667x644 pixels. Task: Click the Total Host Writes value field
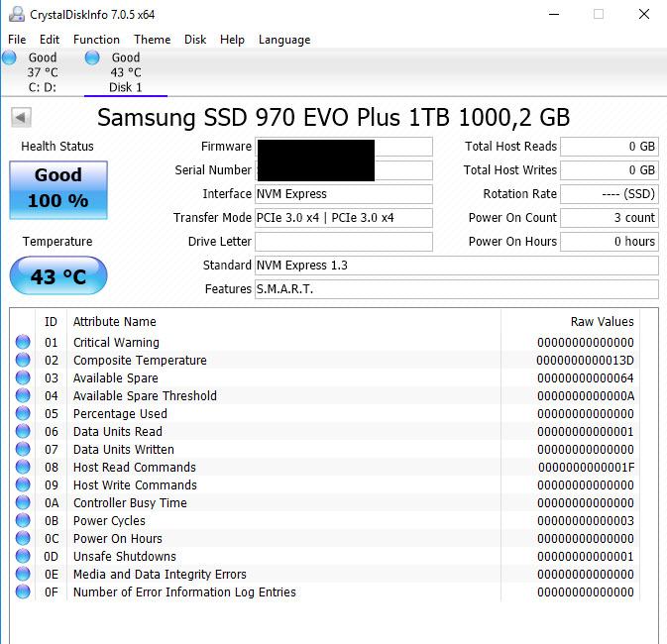point(610,170)
